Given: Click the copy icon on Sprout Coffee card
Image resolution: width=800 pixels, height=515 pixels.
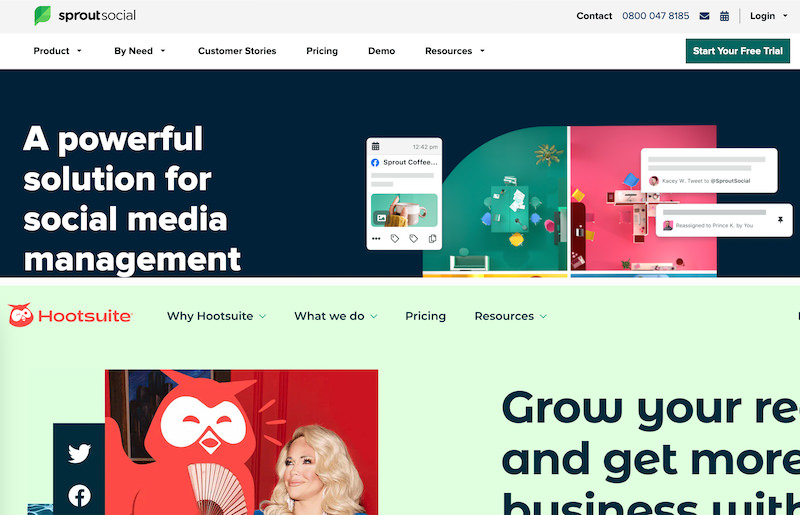Looking at the screenshot, I should pos(432,238).
